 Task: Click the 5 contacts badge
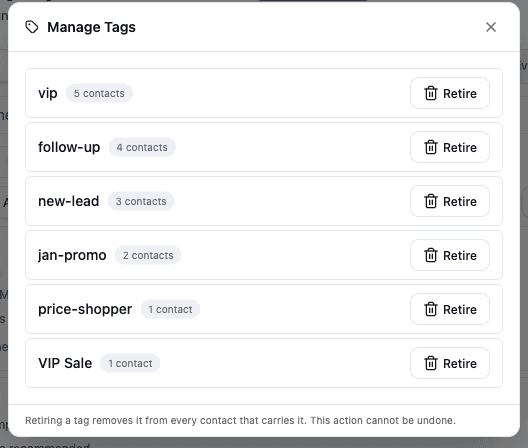[99, 93]
